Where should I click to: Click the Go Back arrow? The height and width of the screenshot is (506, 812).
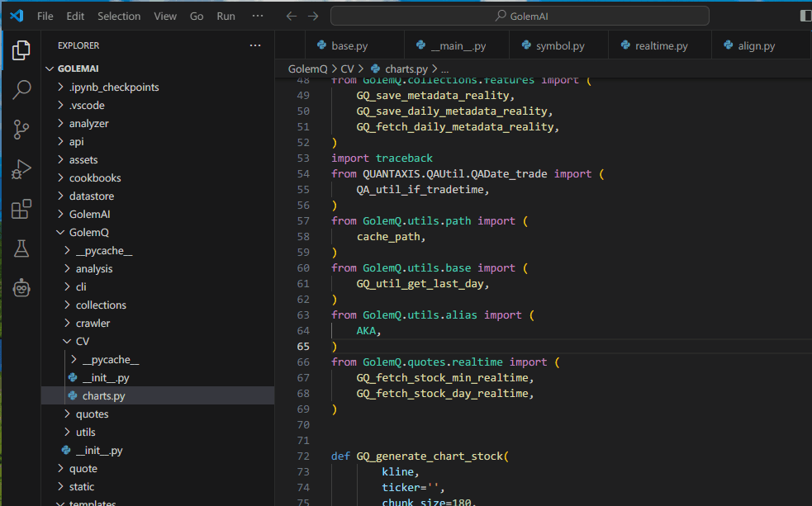click(x=291, y=17)
